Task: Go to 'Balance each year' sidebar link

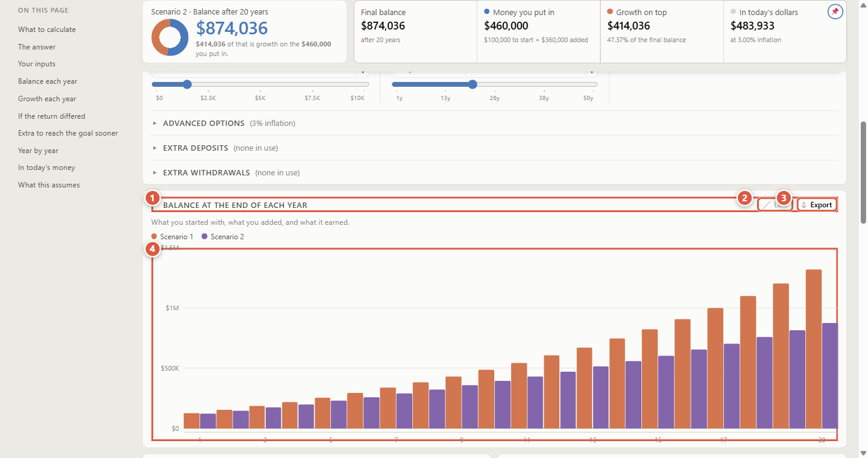Action: point(48,81)
